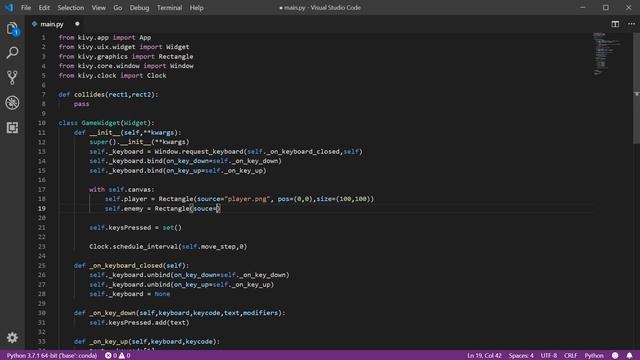Open the Debug menu
This screenshot has height=360, width=640.
(x=139, y=8)
